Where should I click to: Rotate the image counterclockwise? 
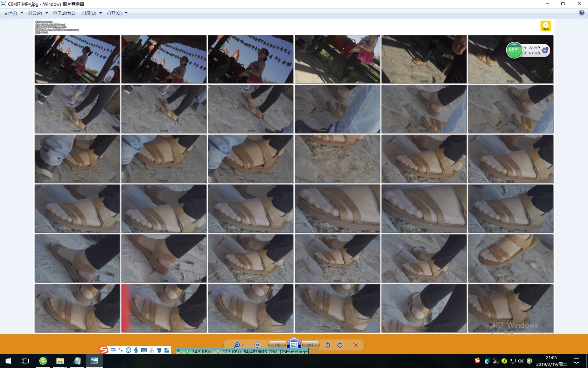click(x=328, y=345)
